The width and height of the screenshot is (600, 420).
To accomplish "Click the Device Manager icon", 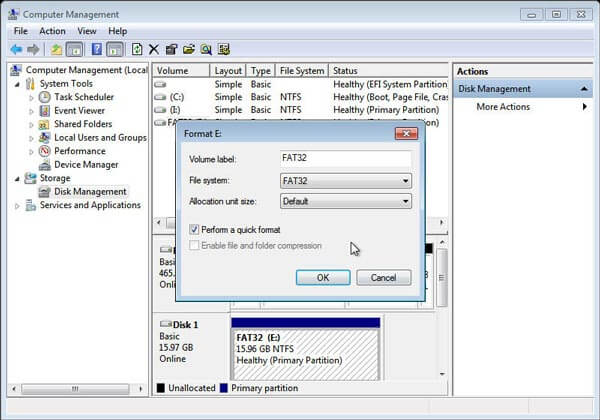I will (45, 165).
